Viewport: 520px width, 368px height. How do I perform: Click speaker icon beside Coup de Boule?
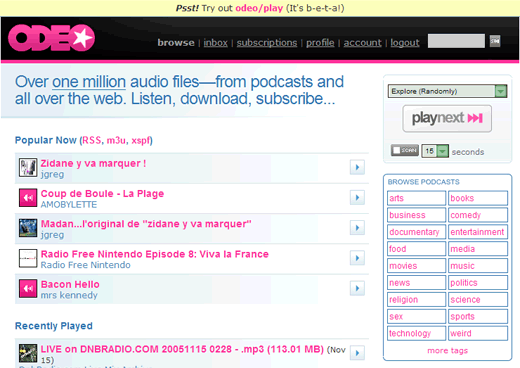pos(28,198)
